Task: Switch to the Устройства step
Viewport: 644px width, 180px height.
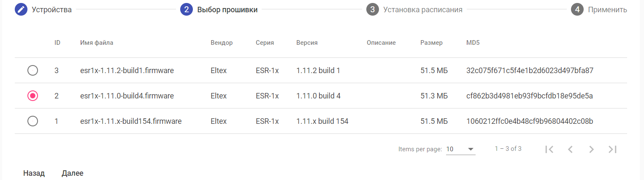Action: (x=51, y=10)
